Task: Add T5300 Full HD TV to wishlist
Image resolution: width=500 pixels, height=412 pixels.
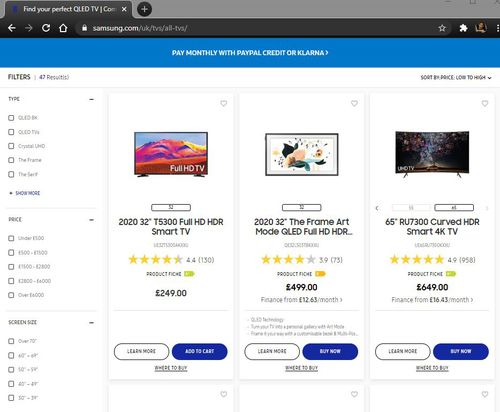Action: [x=224, y=103]
